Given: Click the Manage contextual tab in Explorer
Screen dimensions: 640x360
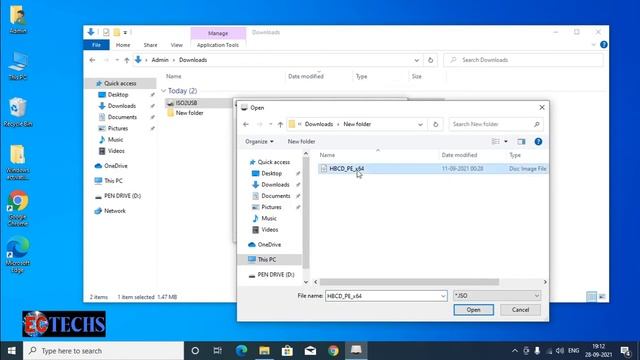Looking at the screenshot, I should [x=218, y=33].
